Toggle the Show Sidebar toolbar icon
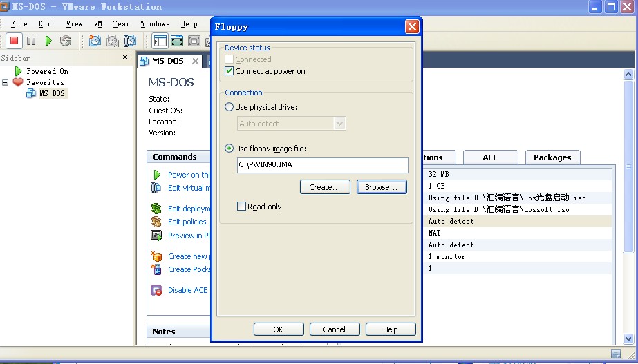638x364 pixels. click(x=160, y=41)
